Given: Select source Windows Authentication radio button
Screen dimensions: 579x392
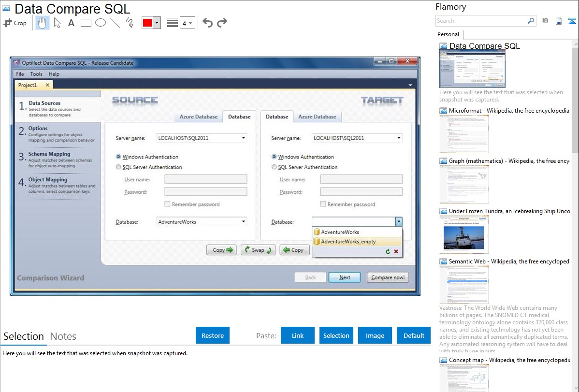Looking at the screenshot, I should [118, 157].
